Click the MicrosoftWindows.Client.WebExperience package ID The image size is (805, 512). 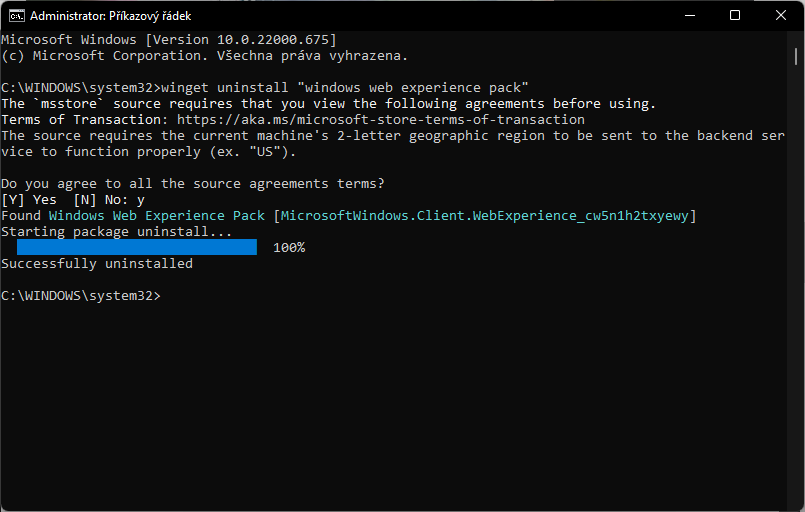coord(485,216)
